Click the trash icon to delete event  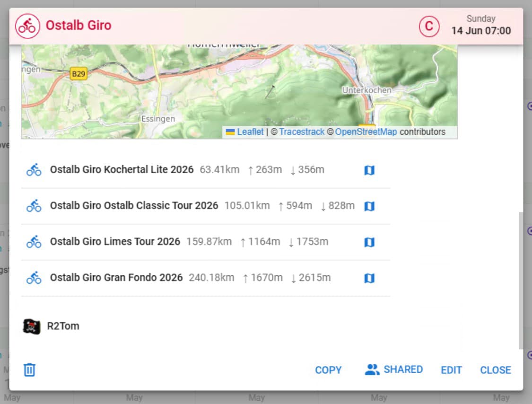tap(29, 369)
